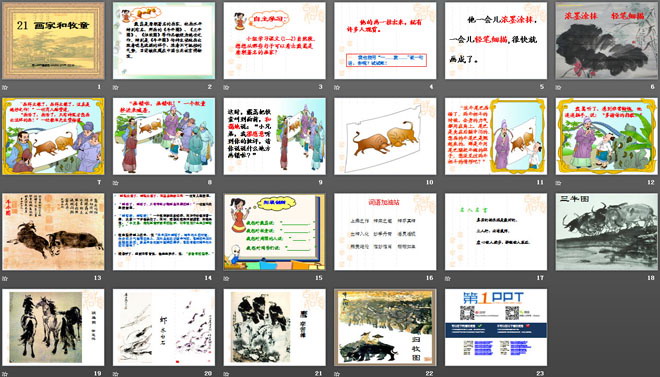
Task: Choose slide 16 vocabulary words thumbnail
Action: tap(385, 232)
